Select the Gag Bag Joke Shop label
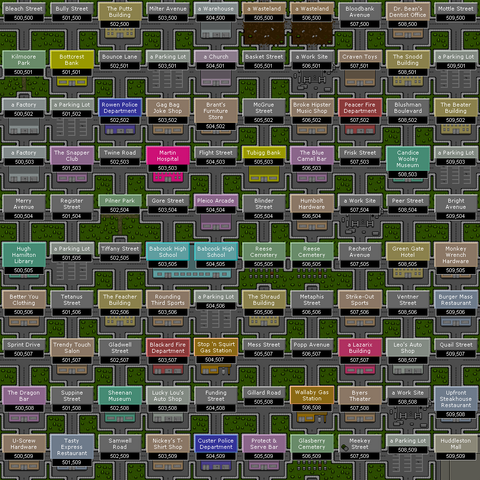Image resolution: width=480 pixels, height=480 pixels. click(168, 108)
